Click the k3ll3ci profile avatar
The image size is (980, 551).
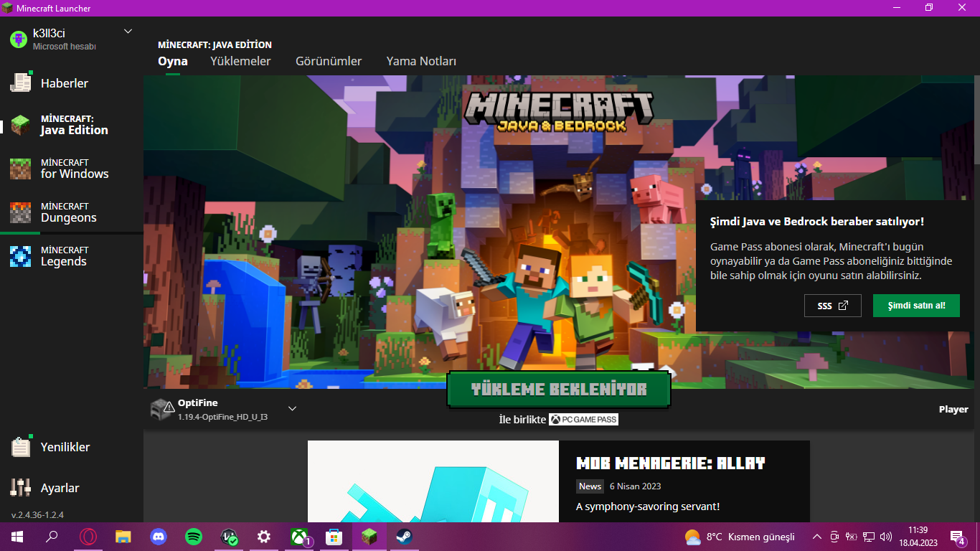(x=18, y=39)
